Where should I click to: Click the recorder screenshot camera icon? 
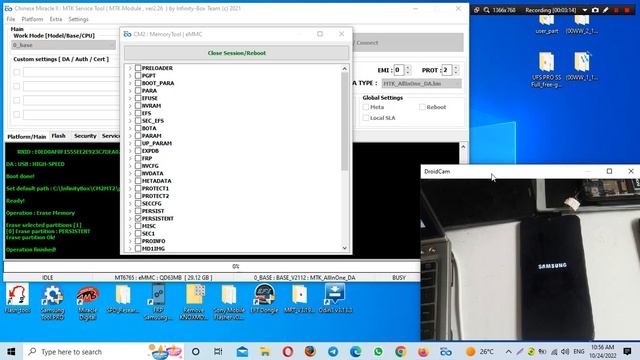pyautogui.click(x=595, y=10)
